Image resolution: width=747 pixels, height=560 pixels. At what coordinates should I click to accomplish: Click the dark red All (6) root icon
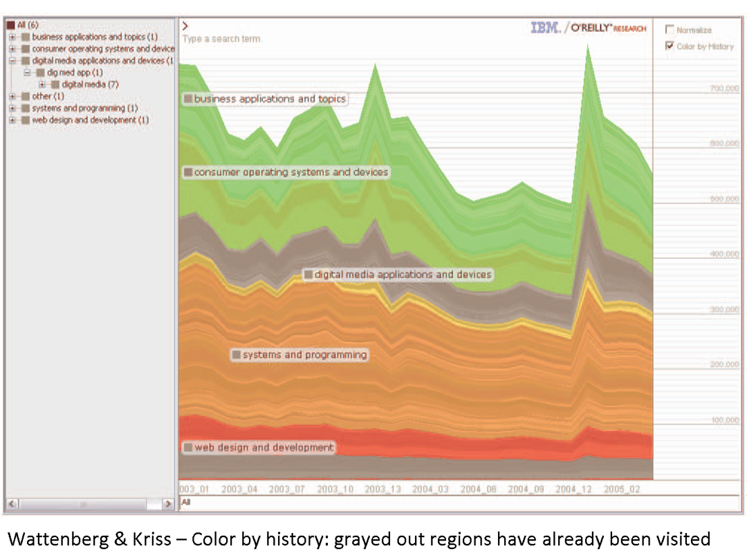click(x=11, y=25)
